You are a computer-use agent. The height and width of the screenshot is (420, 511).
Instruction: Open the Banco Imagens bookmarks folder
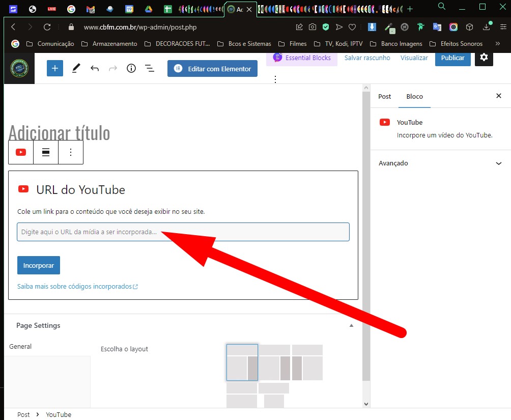pyautogui.click(x=396, y=43)
